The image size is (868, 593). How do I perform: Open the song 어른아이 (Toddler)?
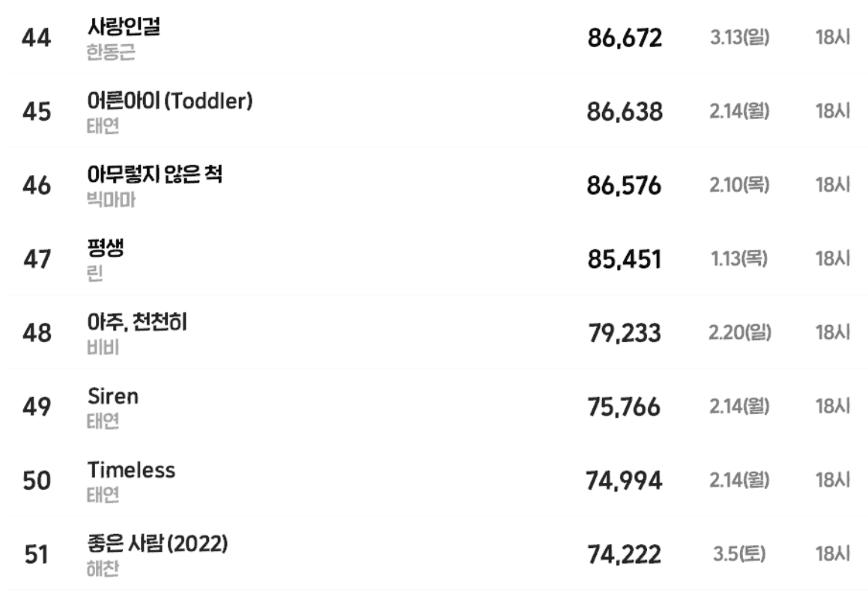coord(169,100)
